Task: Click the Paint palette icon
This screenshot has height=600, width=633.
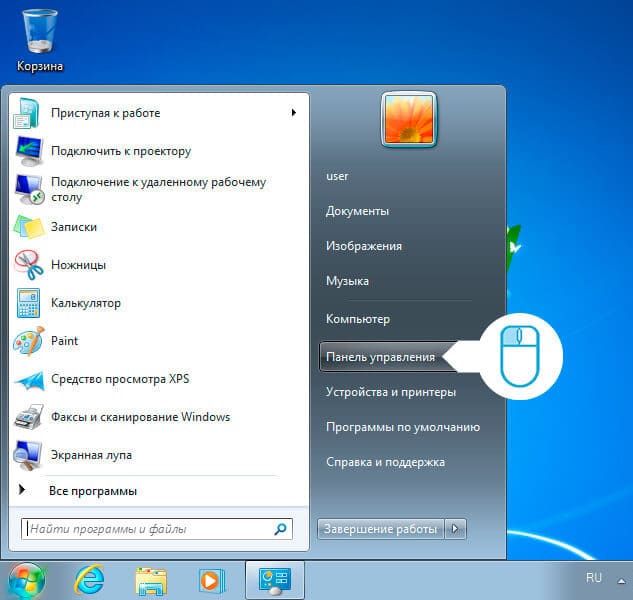Action: click(28, 341)
